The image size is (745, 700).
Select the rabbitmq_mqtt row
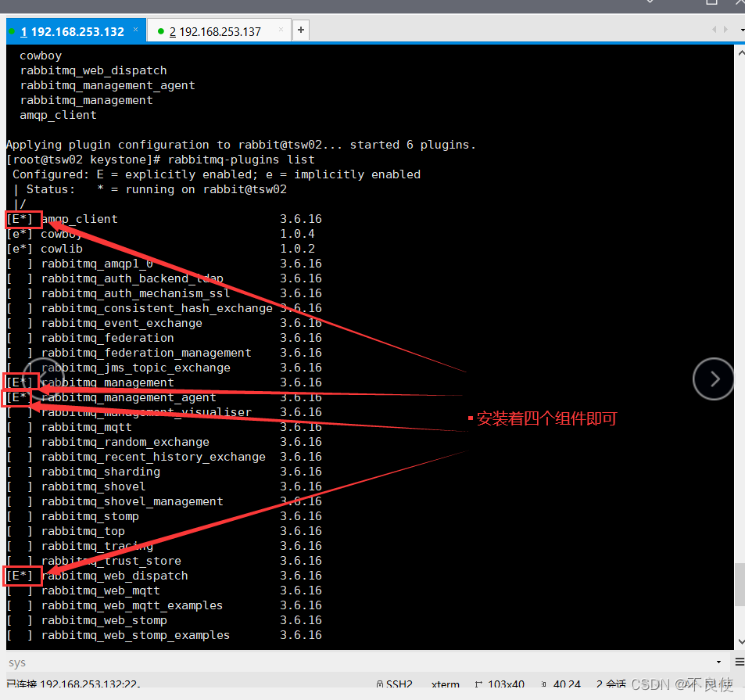click(164, 427)
